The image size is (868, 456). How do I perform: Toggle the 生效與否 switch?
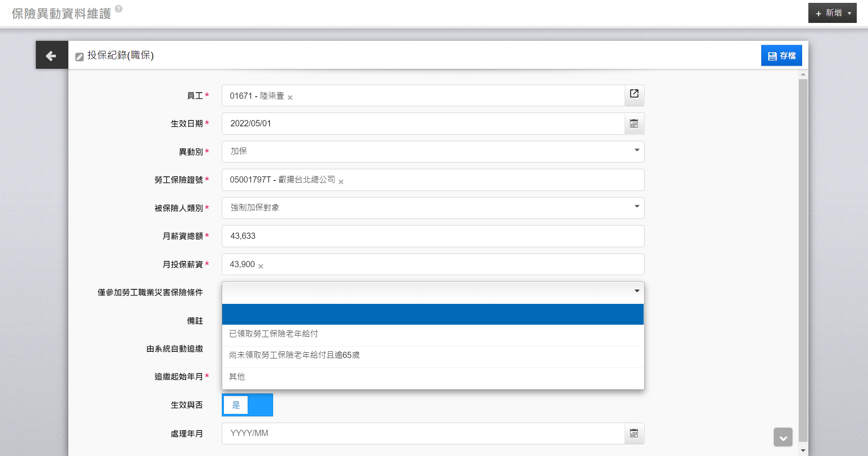[247, 405]
